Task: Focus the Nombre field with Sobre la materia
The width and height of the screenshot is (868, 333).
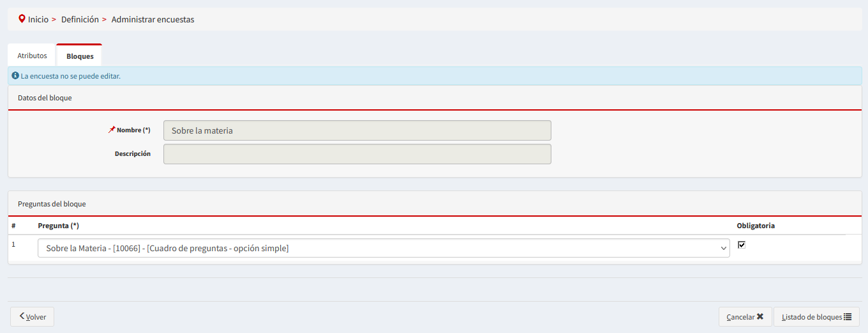Action: (x=357, y=130)
